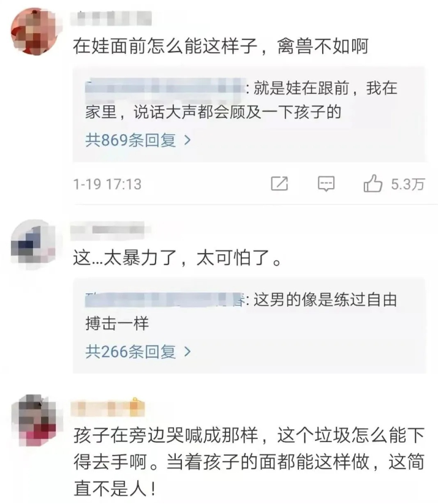Click blurred replier name before 这男的像是练过
This screenshot has width=438, height=504.
pos(165,300)
